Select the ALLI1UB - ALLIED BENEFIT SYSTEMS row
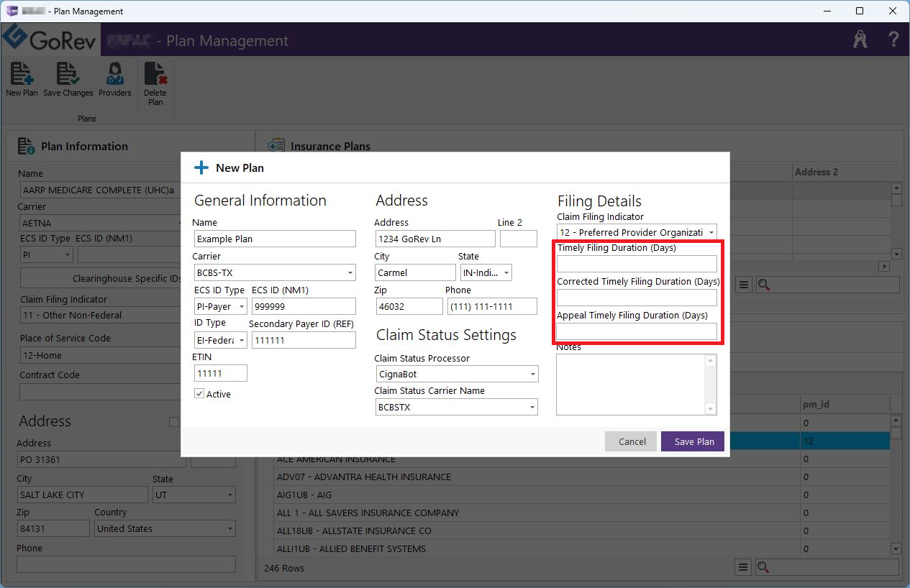This screenshot has width=910, height=588. click(582, 548)
